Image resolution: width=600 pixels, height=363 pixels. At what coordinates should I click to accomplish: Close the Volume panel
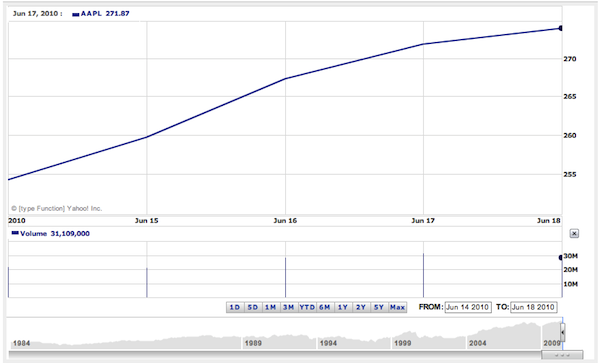click(574, 233)
